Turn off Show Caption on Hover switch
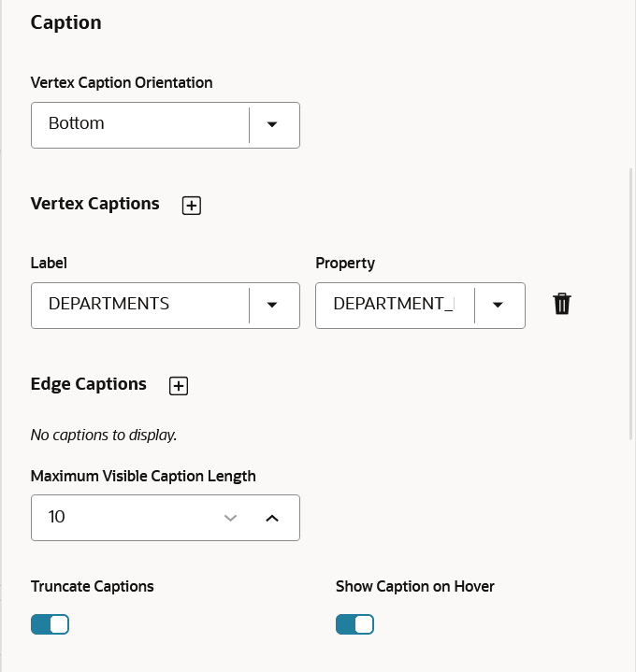This screenshot has height=672, width=636. click(354, 624)
